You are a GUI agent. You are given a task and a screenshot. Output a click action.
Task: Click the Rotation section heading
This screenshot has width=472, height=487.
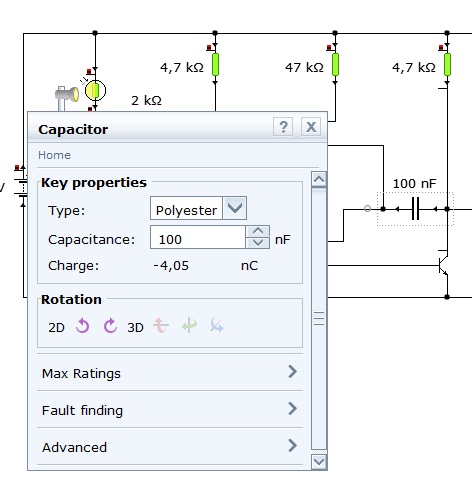point(71,299)
